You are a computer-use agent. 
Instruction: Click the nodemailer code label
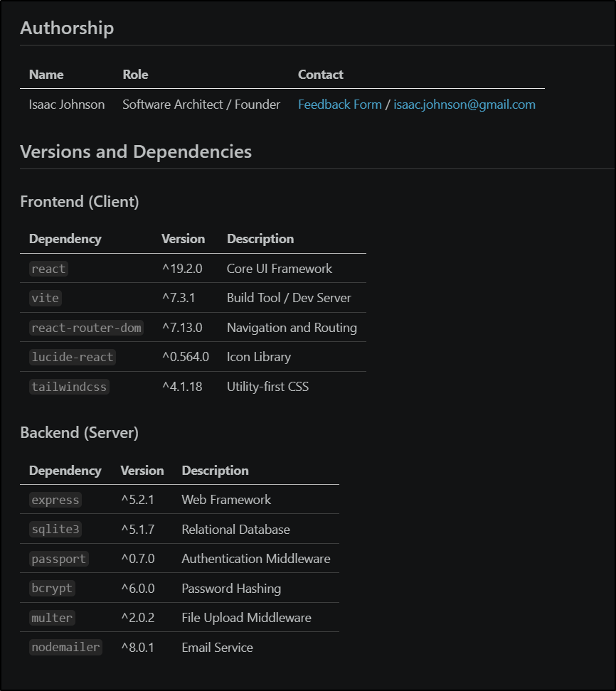point(65,648)
